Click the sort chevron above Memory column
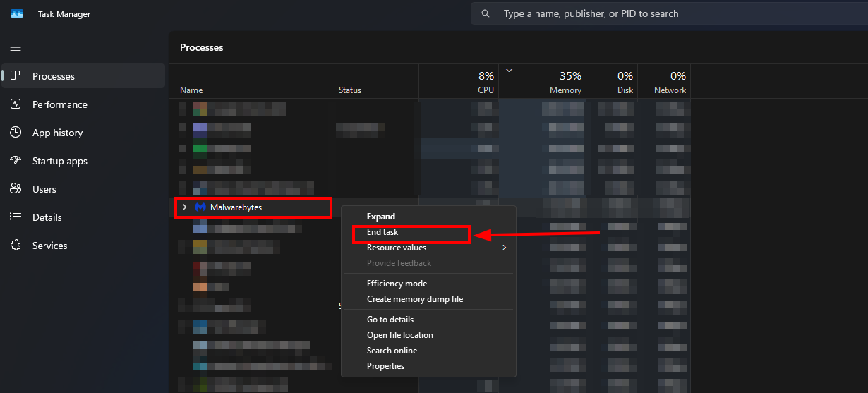The height and width of the screenshot is (393, 868). 509,71
